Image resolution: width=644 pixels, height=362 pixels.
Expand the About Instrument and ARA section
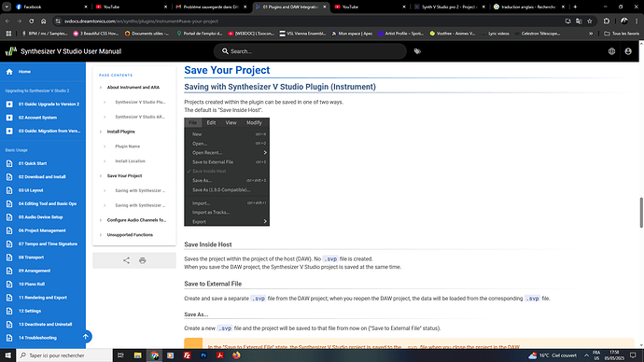(x=101, y=88)
